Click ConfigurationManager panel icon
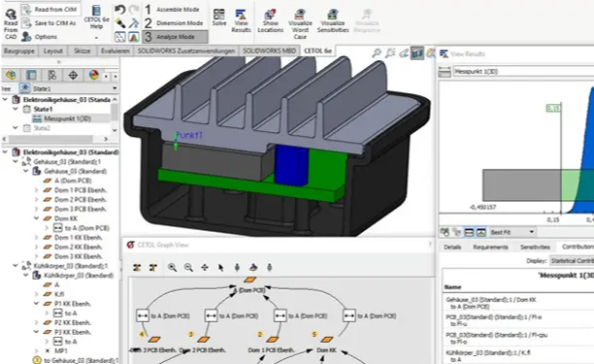This screenshot has height=364, width=594. [x=51, y=75]
